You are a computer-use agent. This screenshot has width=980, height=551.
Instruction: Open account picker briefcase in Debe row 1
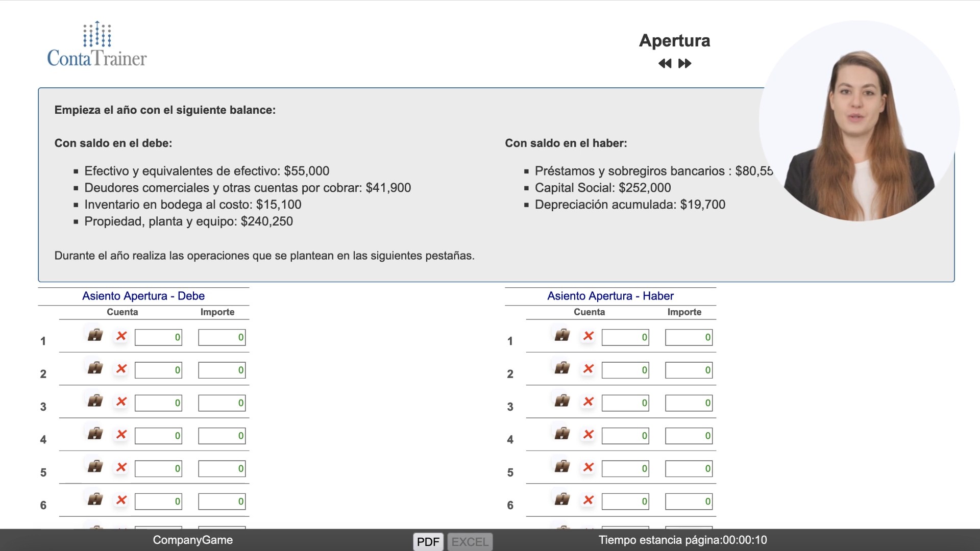(95, 335)
